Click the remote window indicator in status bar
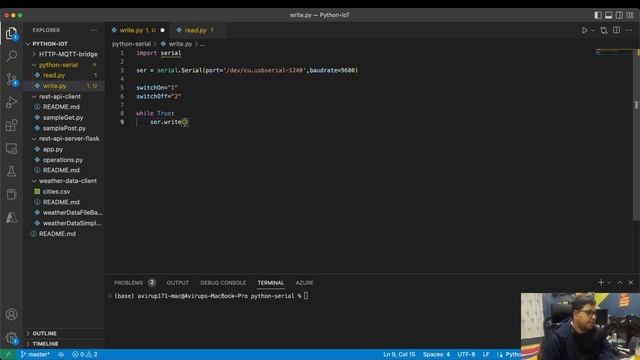The image size is (640, 360). pyautogui.click(x=8, y=354)
